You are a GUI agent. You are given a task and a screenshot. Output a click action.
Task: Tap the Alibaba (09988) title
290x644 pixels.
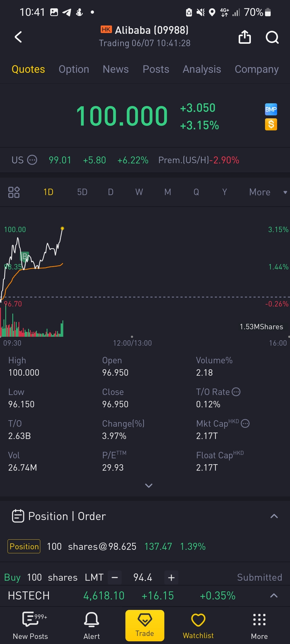[152, 30]
